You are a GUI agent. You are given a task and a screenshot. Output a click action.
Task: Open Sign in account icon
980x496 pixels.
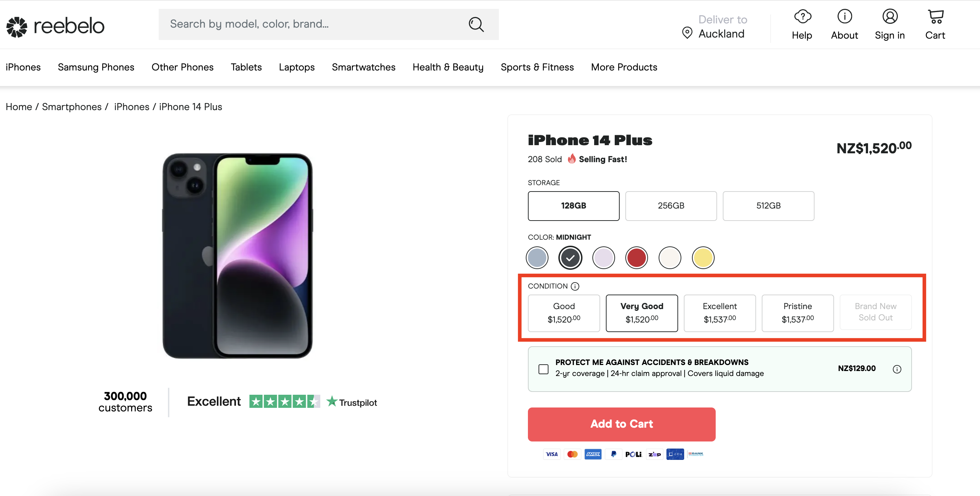click(890, 16)
